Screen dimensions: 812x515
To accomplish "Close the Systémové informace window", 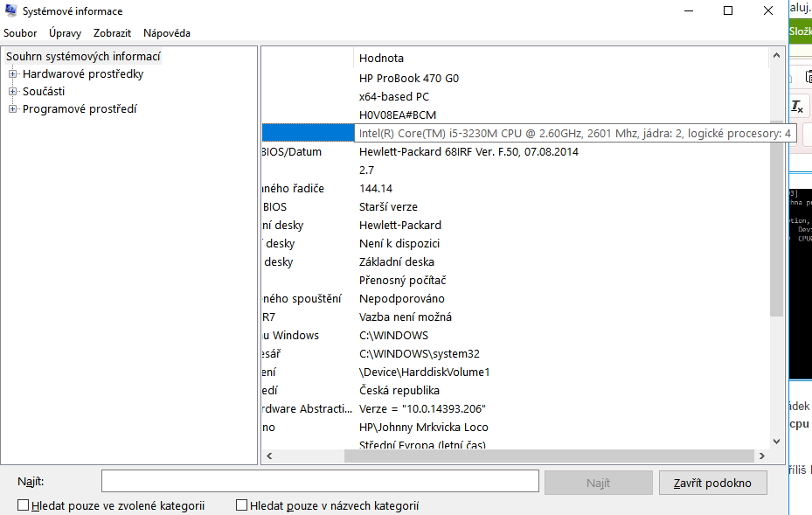I will (768, 10).
